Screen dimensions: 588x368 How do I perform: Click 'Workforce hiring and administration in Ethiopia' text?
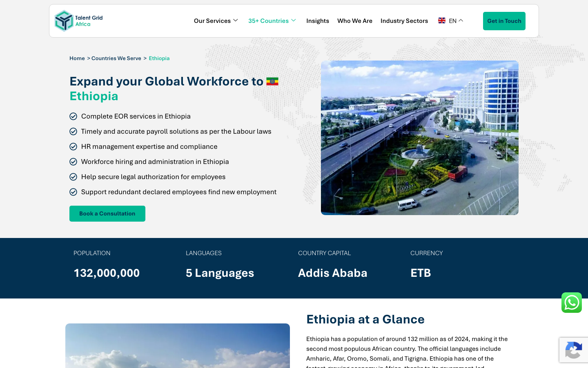coord(155,162)
